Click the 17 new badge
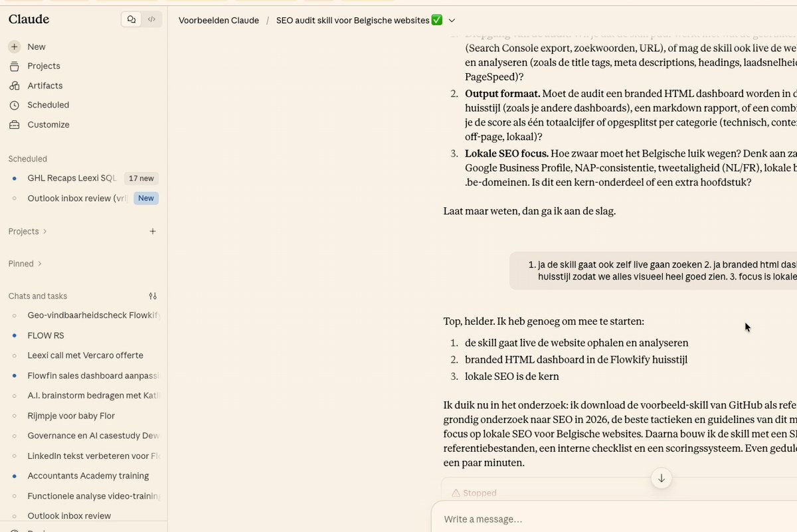 (x=141, y=179)
